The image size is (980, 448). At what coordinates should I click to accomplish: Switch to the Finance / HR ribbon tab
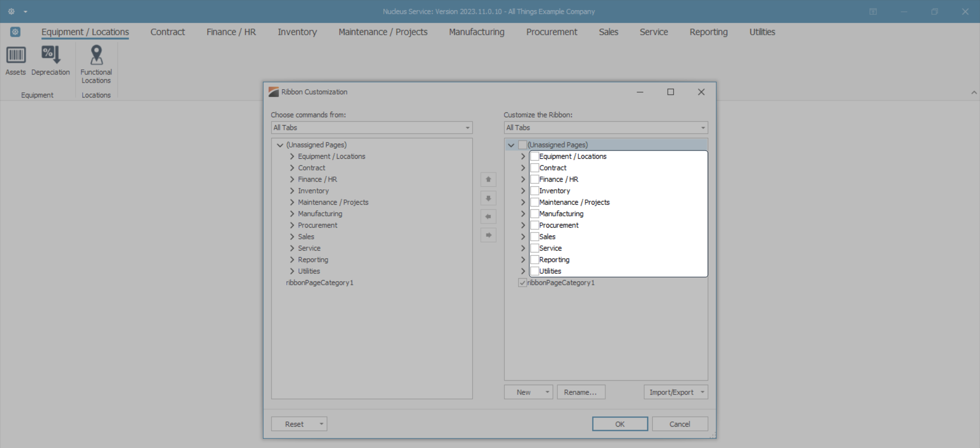click(x=231, y=32)
